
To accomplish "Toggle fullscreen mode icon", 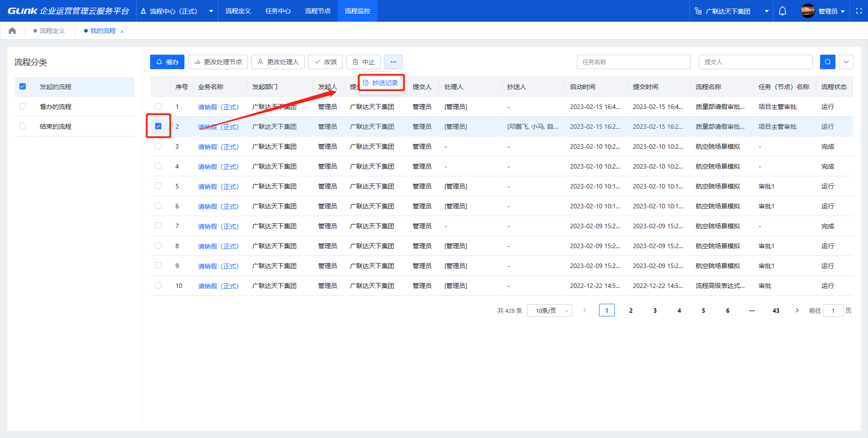I will [859, 11].
